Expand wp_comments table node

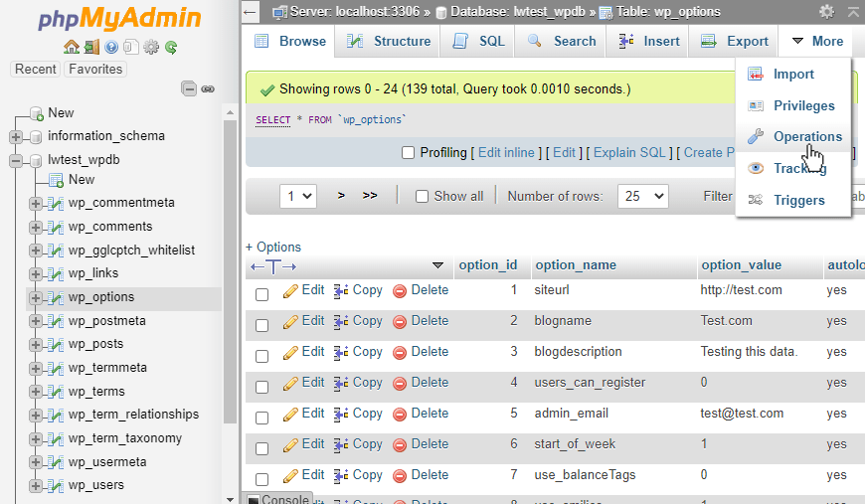[36, 228]
